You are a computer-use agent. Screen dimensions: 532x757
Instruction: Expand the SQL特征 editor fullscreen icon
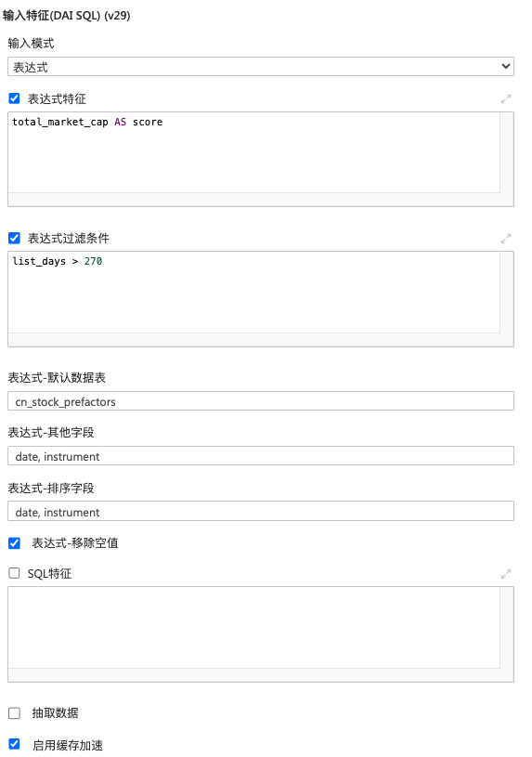pos(505,574)
